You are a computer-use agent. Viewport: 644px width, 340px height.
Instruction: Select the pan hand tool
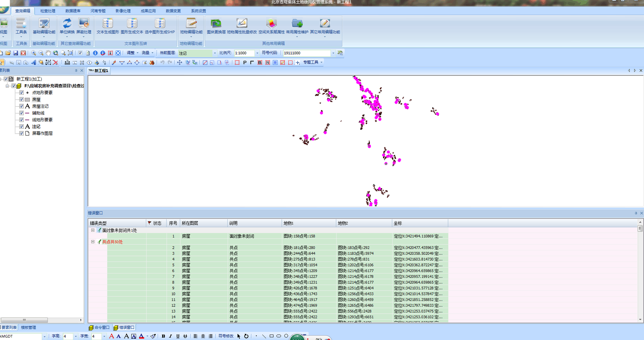point(48,53)
